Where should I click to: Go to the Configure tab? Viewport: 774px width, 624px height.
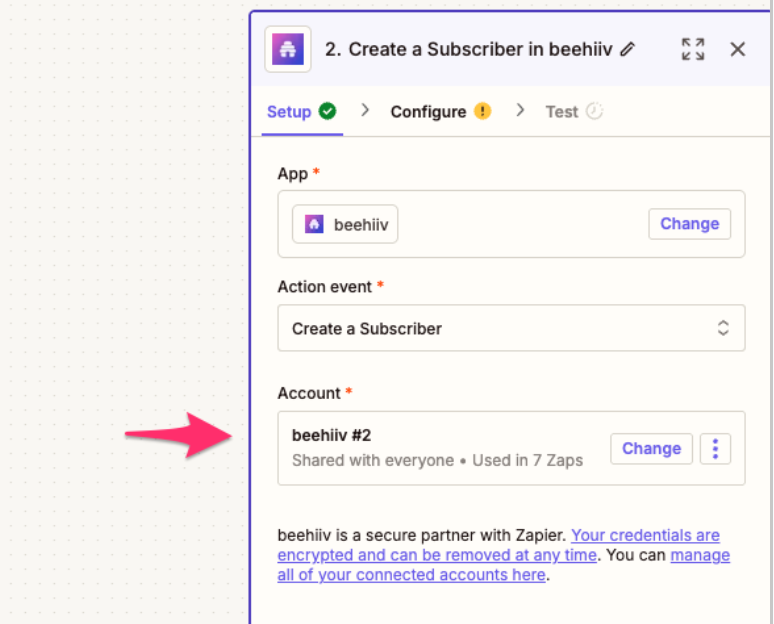(428, 112)
